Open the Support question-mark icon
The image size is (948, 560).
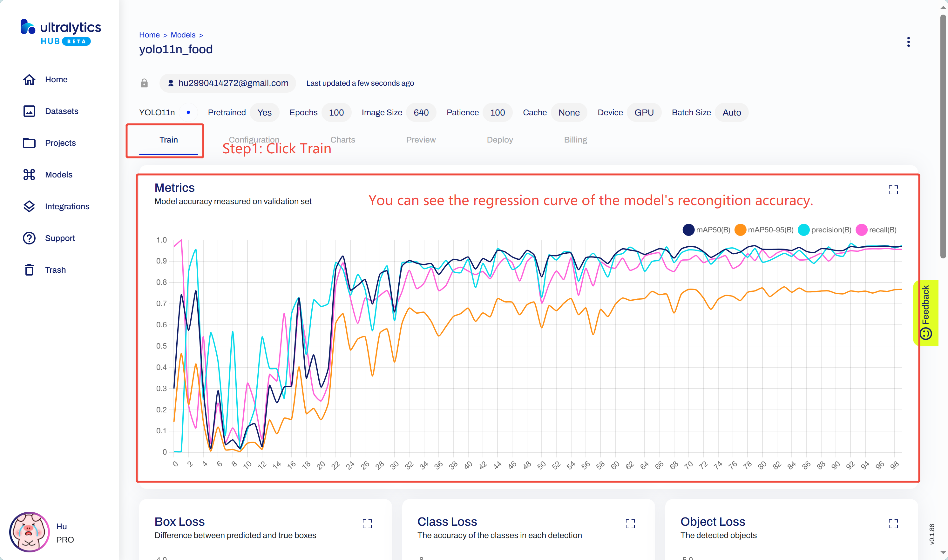[29, 238]
